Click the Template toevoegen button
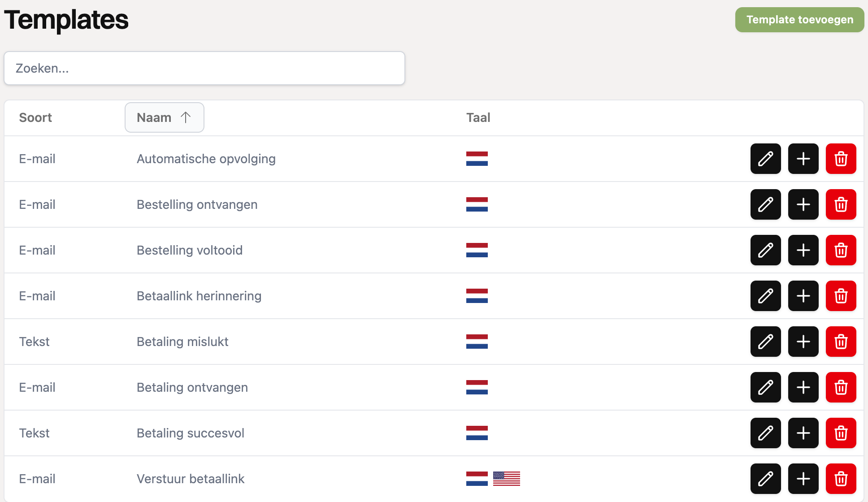 click(800, 20)
